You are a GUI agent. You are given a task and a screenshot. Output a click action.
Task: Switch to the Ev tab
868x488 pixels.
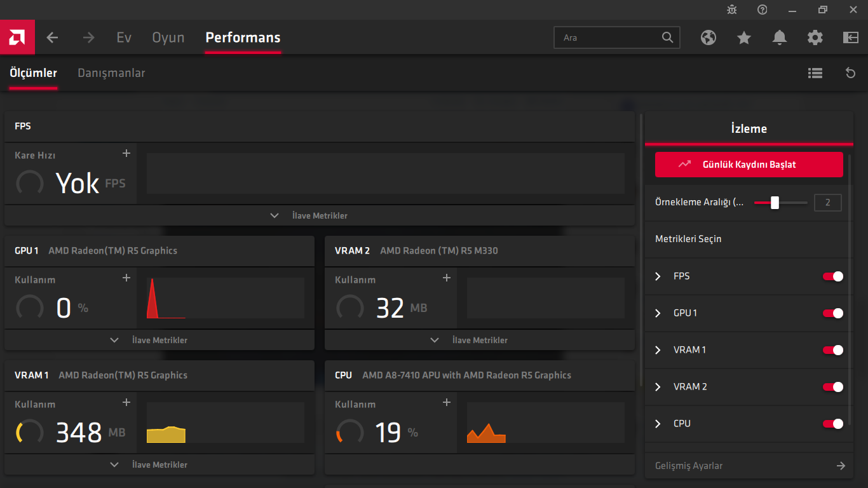tap(124, 37)
